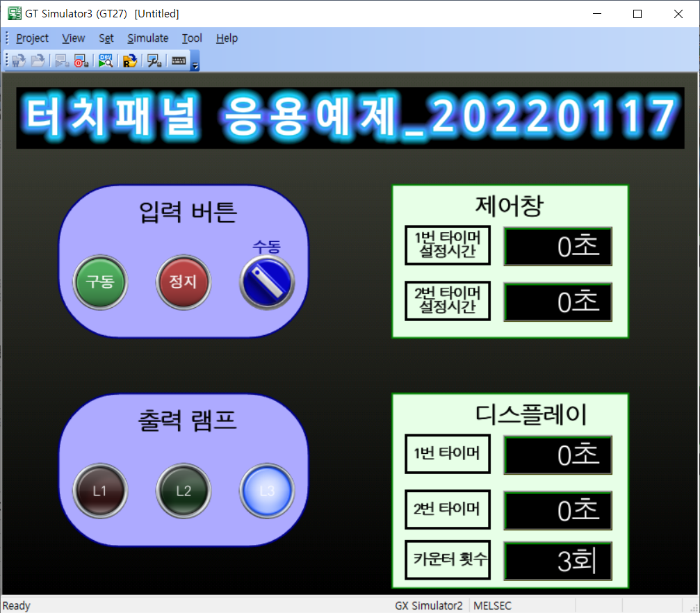Click 1번 타이머 설정시간 value field in 제어창

tap(557, 247)
